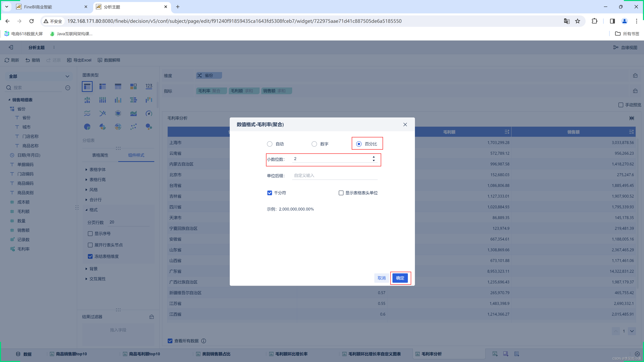Open the 血缘视图 lineage view

coord(625,47)
